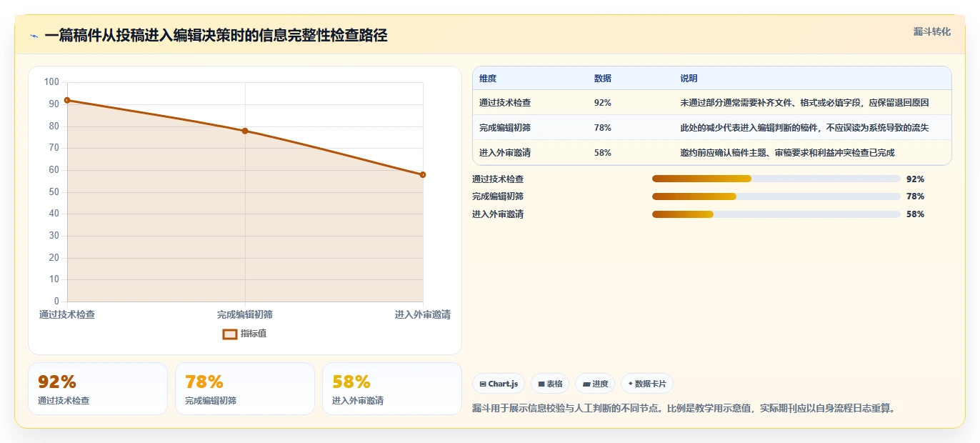Image resolution: width=980 pixels, height=443 pixels.
Task: Click description starting 邀约前应确认
Action: pos(788,153)
